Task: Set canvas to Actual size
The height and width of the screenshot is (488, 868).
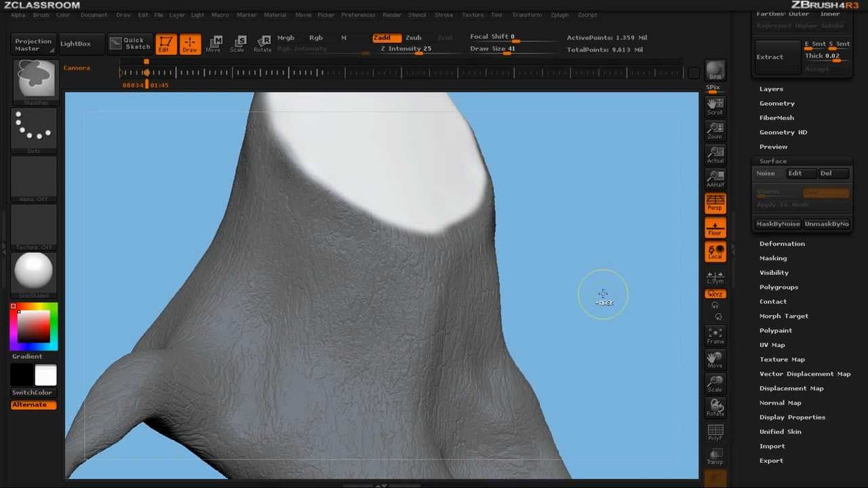Action: click(715, 155)
